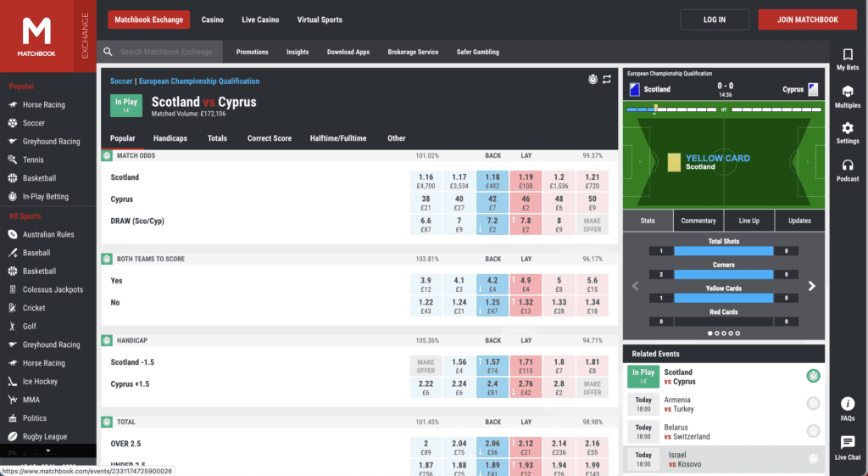Open Correct Score tab
The width and height of the screenshot is (868, 476).
269,138
